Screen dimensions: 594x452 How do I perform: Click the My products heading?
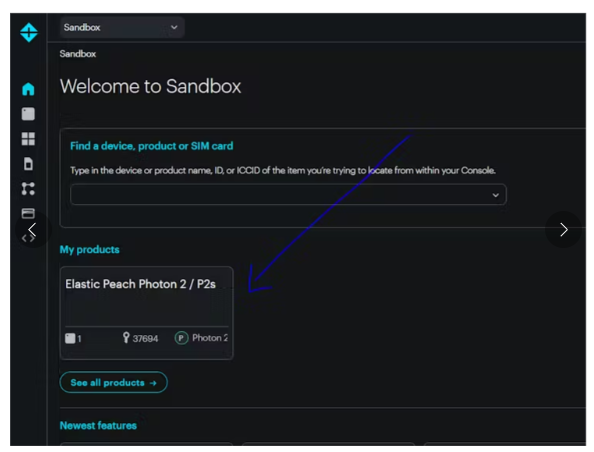click(x=89, y=249)
